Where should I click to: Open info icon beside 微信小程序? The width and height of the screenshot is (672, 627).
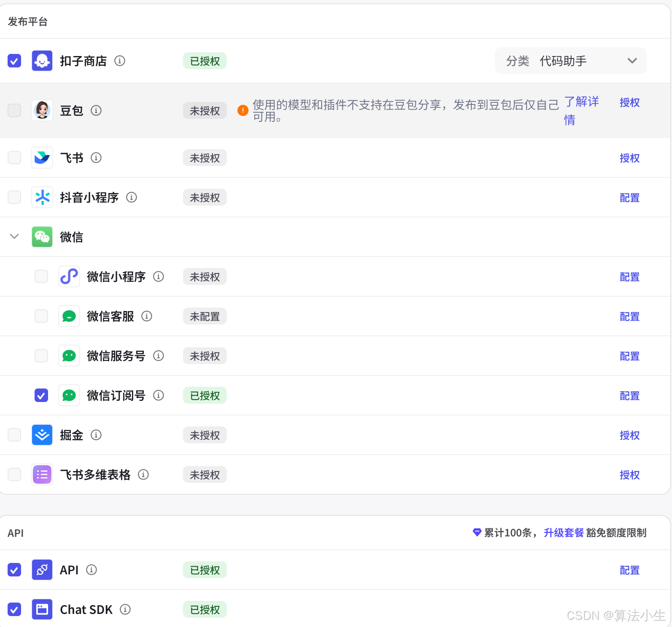point(159,276)
